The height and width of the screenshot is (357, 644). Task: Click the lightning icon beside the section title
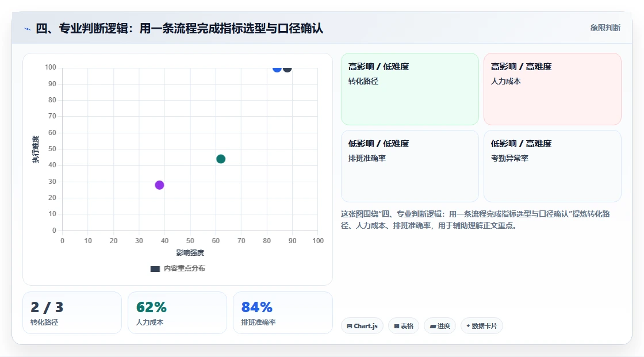(x=27, y=29)
